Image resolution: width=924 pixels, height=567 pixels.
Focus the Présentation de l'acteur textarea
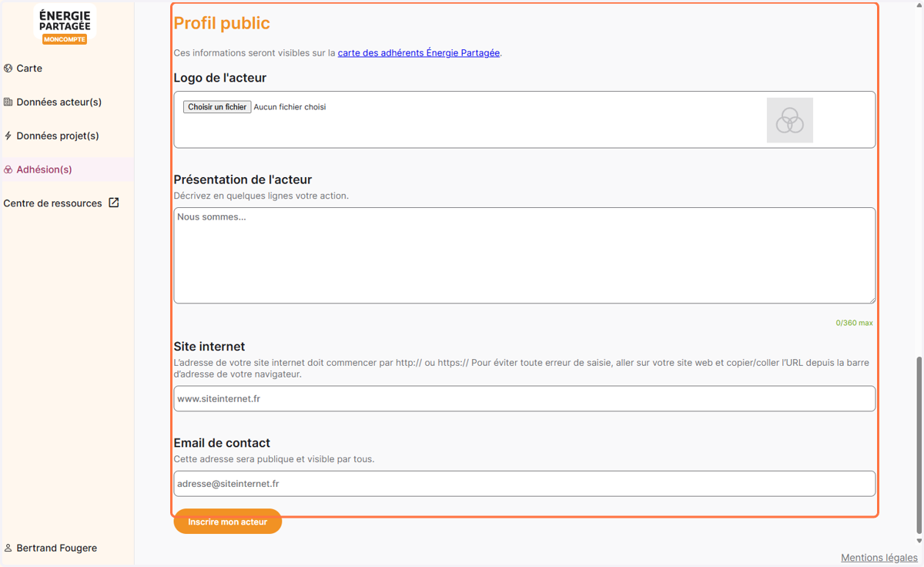(x=524, y=255)
